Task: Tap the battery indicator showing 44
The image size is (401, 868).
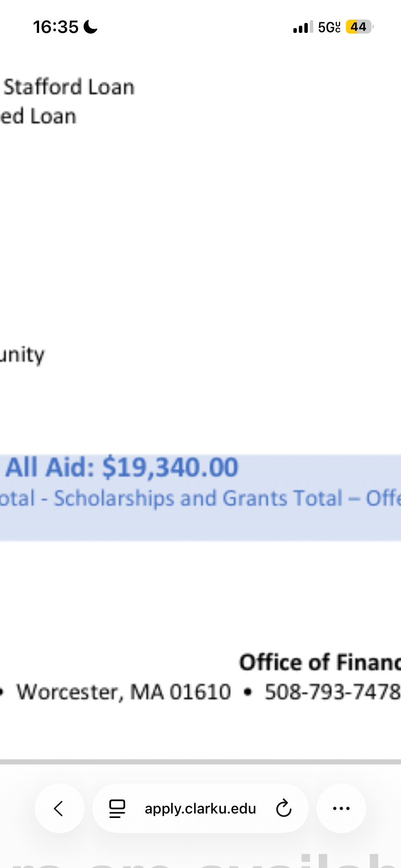Action: [359, 27]
